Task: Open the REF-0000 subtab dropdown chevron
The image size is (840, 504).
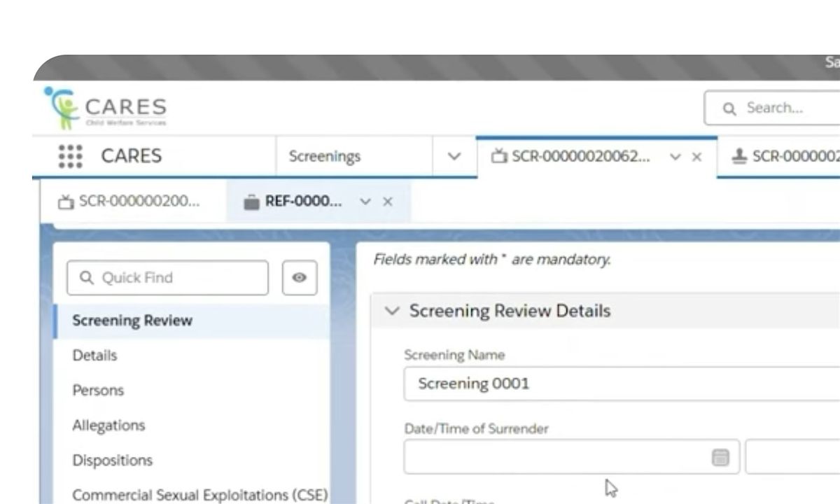Action: (365, 202)
